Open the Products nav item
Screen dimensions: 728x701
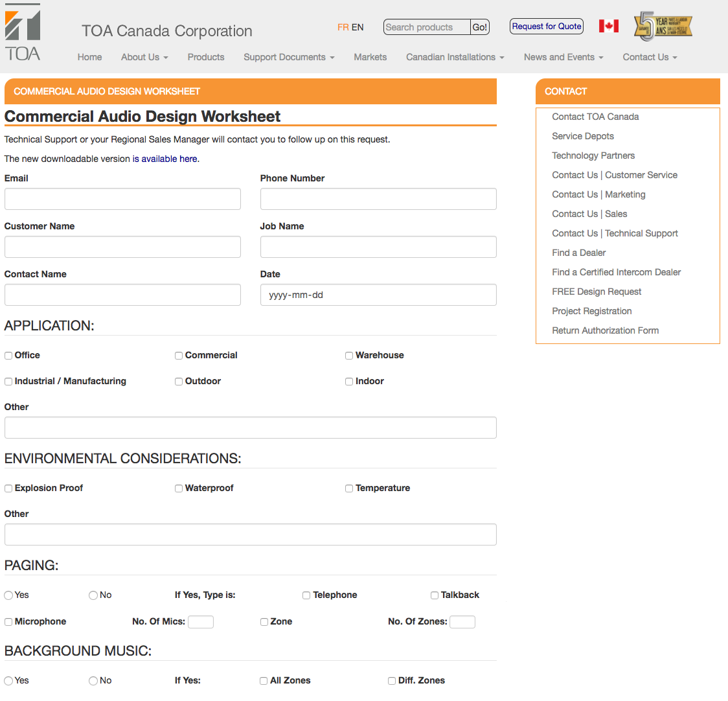(206, 57)
